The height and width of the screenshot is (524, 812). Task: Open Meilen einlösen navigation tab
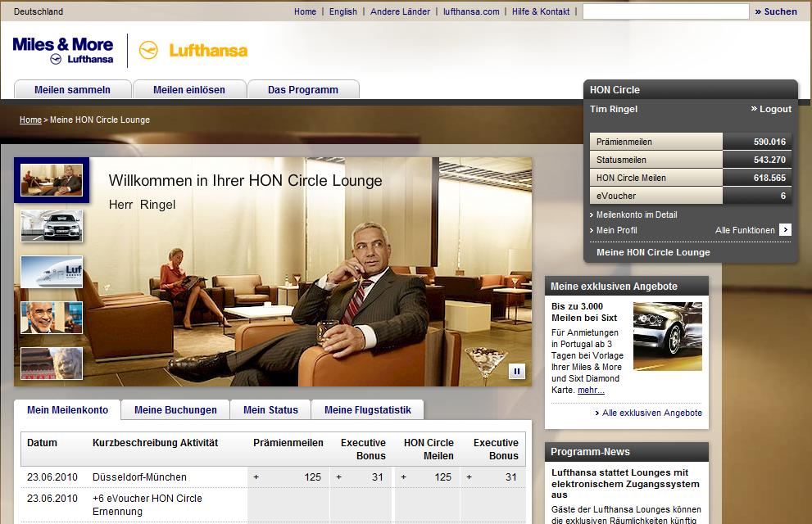tap(189, 89)
